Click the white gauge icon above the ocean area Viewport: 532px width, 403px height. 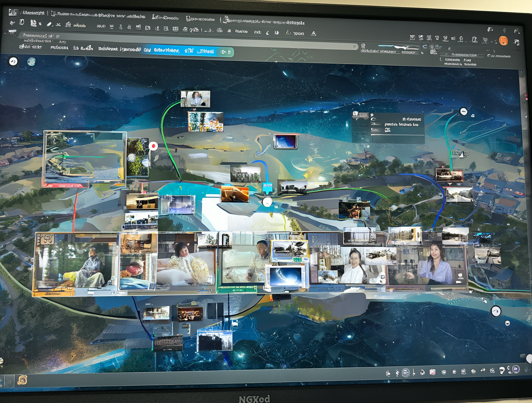(496, 311)
